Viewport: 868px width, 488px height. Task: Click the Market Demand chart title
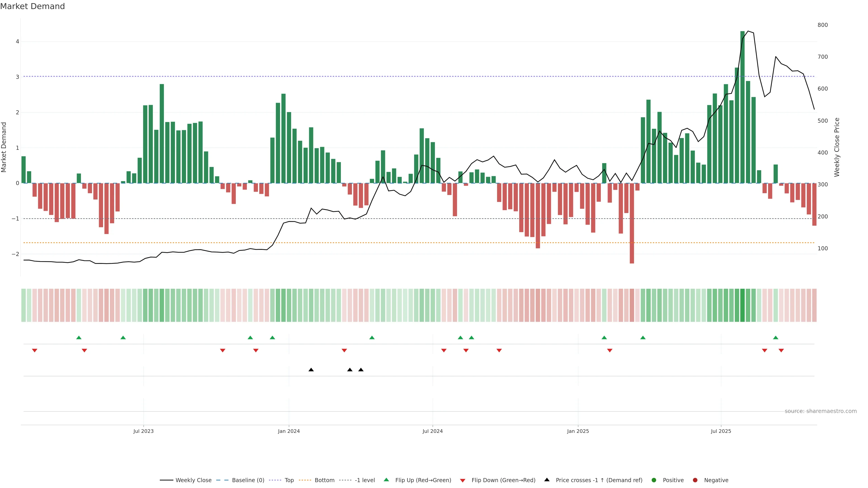tap(33, 6)
